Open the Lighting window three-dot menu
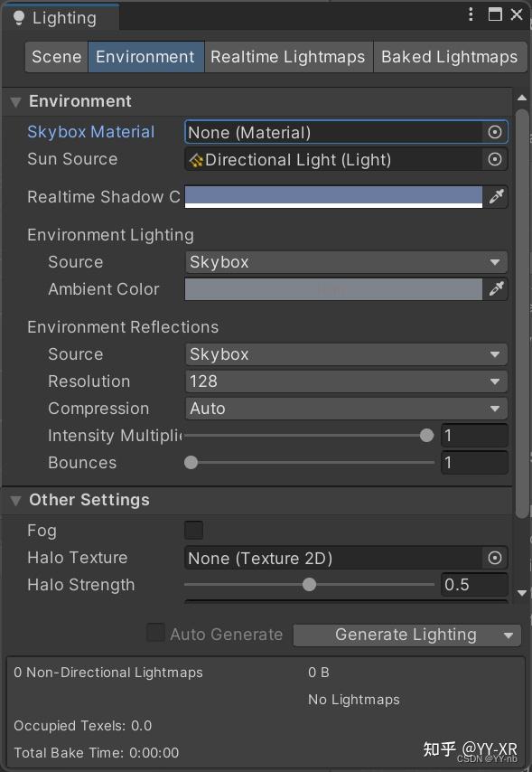The image size is (532, 772). [x=469, y=14]
